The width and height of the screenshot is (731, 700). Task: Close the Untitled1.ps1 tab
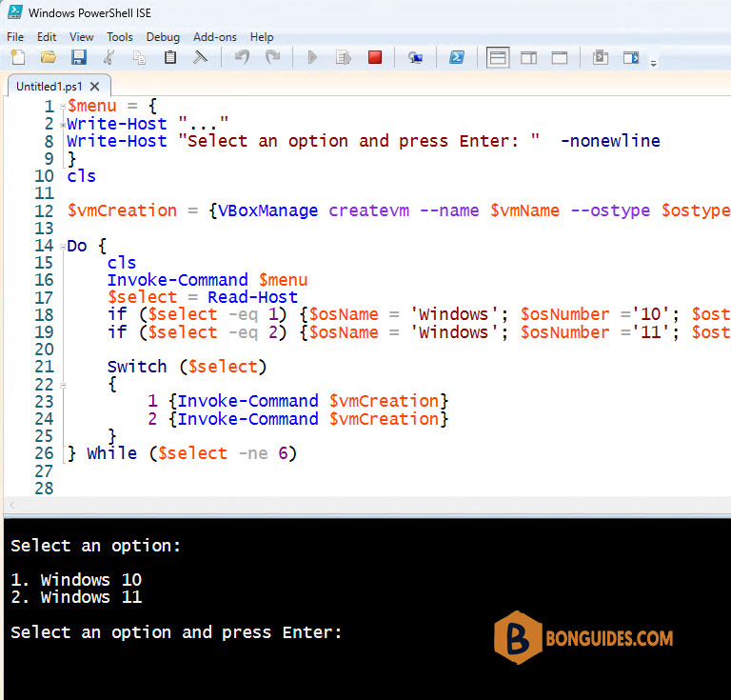point(94,87)
